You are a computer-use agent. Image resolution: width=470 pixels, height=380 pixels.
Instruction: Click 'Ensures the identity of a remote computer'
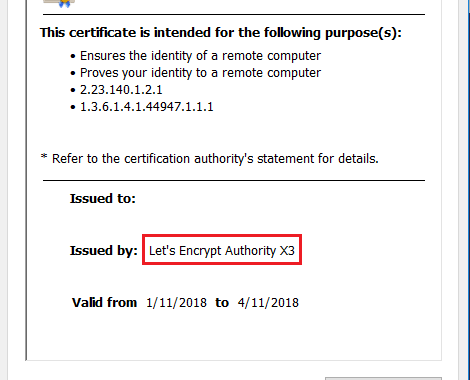click(x=200, y=56)
